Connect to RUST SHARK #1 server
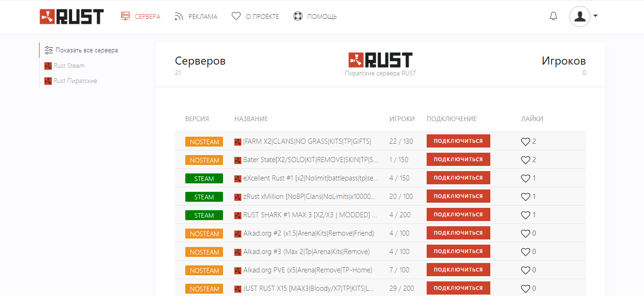The height and width of the screenshot is (296, 644). (x=458, y=214)
